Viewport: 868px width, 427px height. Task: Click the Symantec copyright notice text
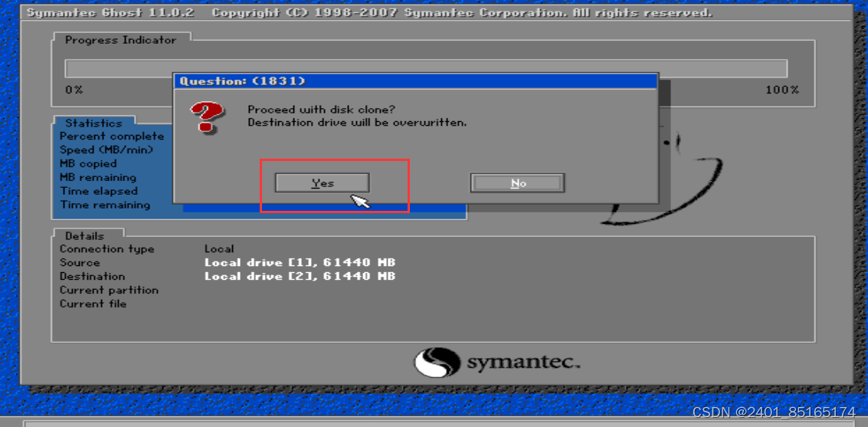[462, 13]
